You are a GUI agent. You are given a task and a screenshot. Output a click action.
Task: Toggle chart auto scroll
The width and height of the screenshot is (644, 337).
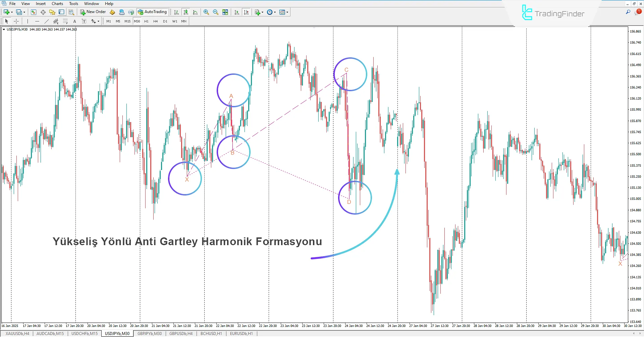click(236, 12)
